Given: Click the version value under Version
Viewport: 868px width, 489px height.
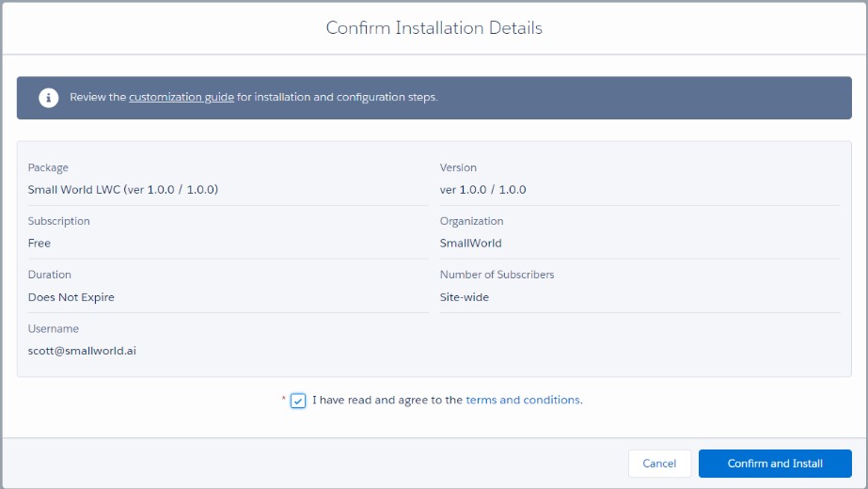Looking at the screenshot, I should [x=482, y=189].
